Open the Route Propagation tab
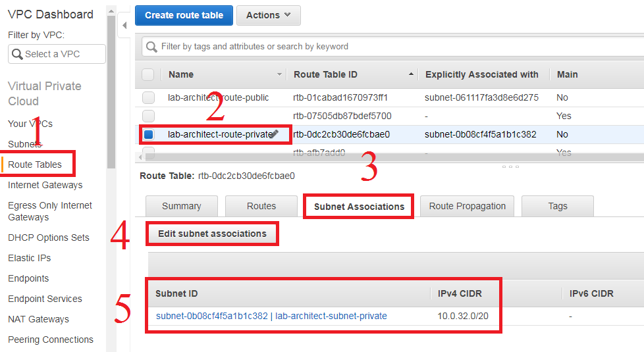The height and width of the screenshot is (352, 644). [468, 206]
